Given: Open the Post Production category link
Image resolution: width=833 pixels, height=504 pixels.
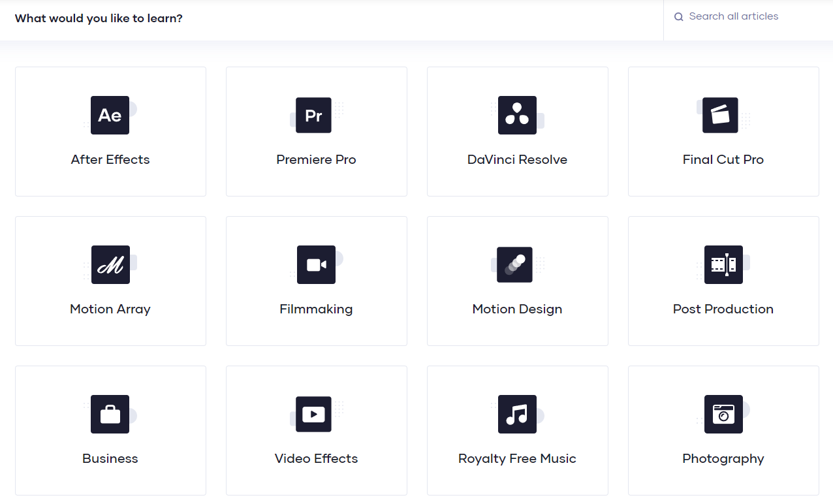Looking at the screenshot, I should tap(723, 281).
